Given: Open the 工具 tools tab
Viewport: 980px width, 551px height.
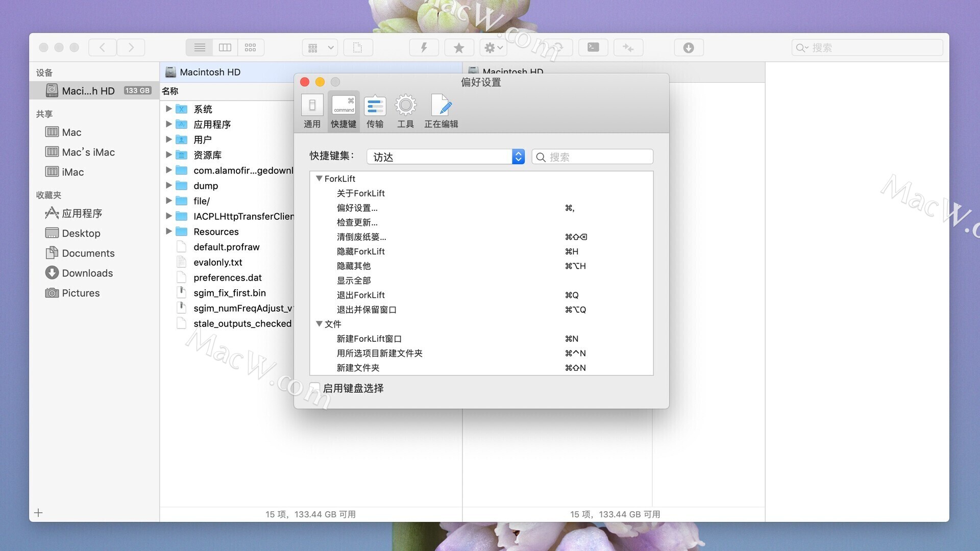Looking at the screenshot, I should (405, 111).
